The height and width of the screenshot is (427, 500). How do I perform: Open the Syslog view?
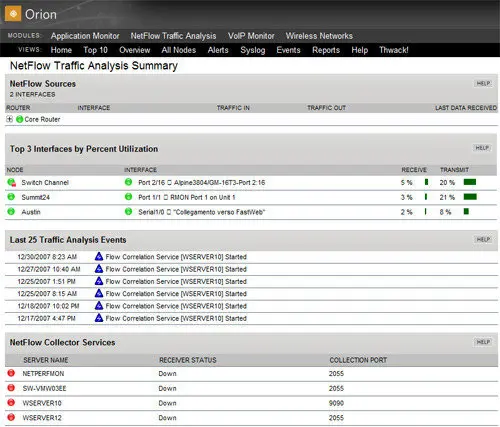click(253, 50)
